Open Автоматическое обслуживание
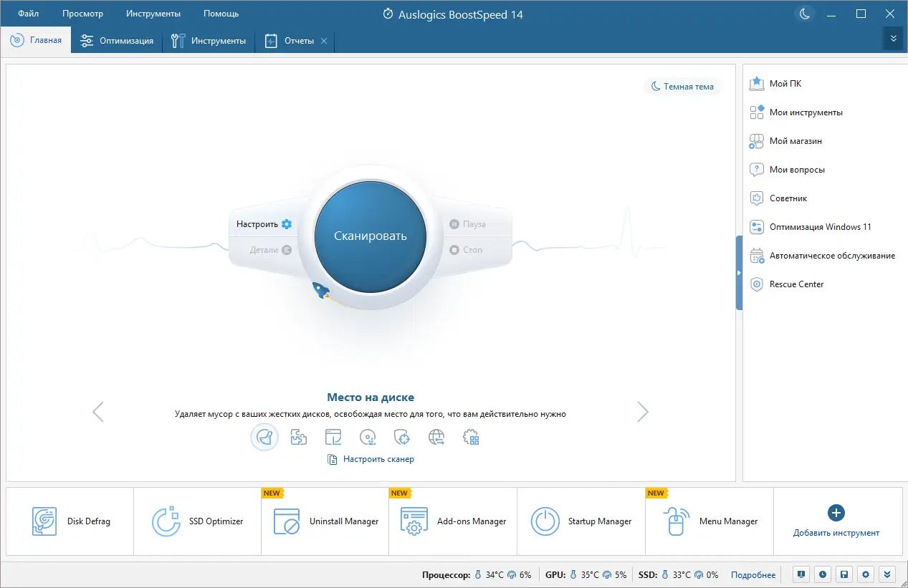Viewport: 908px width, 588px height. point(822,256)
